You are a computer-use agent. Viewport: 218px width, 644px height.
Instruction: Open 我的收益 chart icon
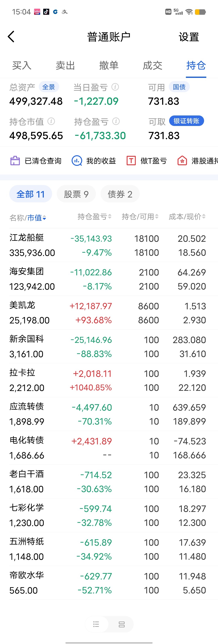tap(77, 161)
